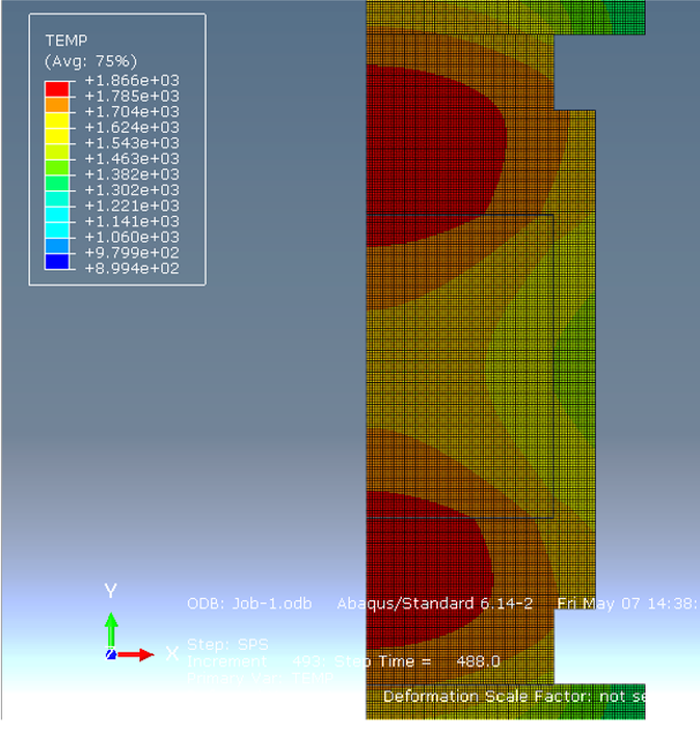Select the "(Avg: 75%)" legend label
Image resolution: width=700 pixels, height=732 pixels.
pyautogui.click(x=91, y=61)
